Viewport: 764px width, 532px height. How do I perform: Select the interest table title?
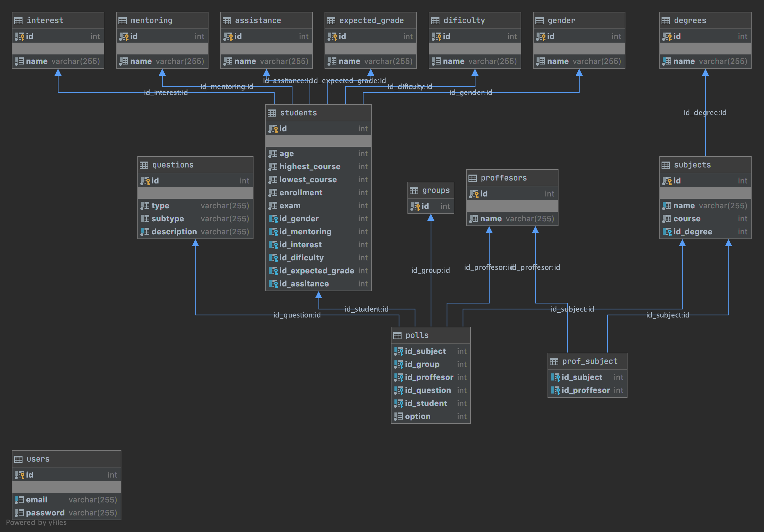click(x=45, y=21)
